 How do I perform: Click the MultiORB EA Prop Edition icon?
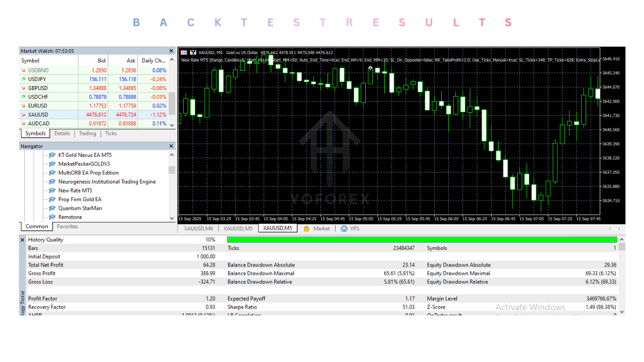[x=52, y=172]
